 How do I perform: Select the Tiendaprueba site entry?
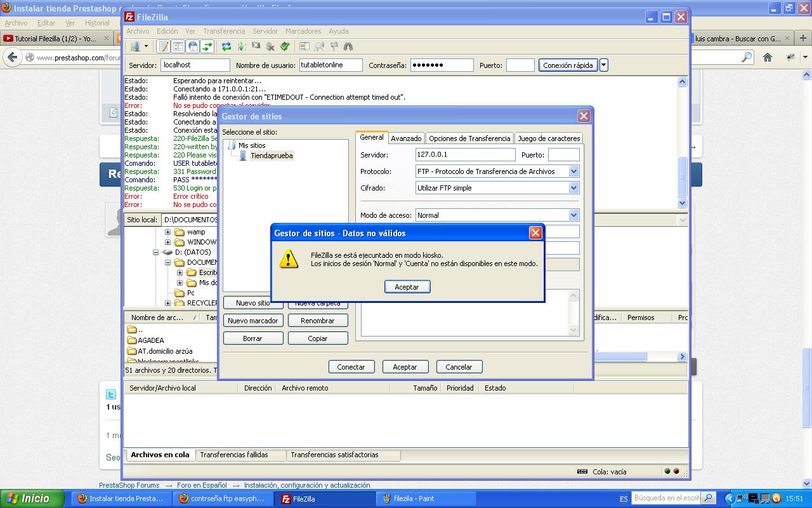click(271, 156)
